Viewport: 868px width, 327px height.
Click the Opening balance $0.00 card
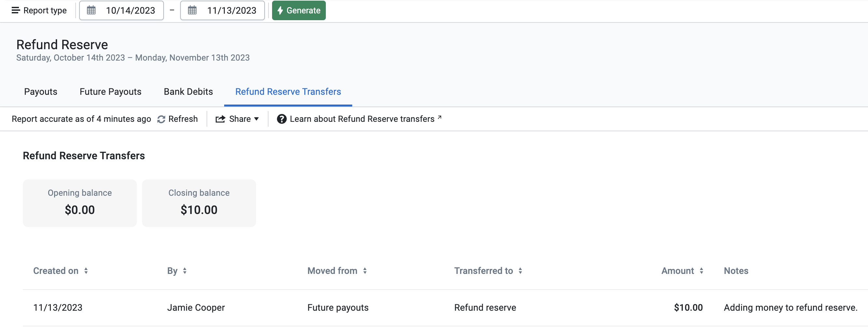80,203
